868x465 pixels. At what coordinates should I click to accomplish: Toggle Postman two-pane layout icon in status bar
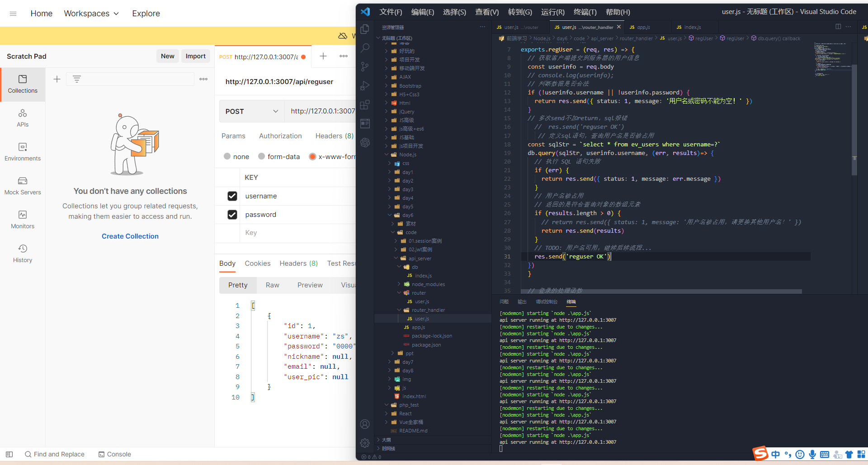pos(9,454)
